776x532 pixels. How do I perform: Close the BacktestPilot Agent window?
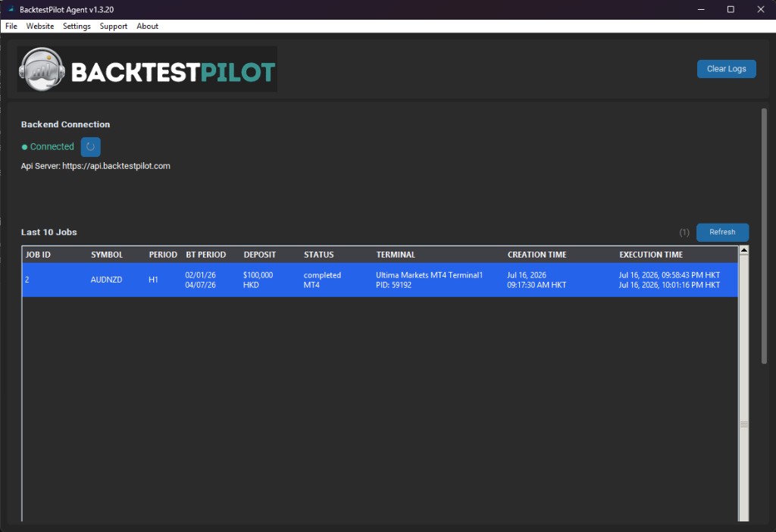(761, 9)
